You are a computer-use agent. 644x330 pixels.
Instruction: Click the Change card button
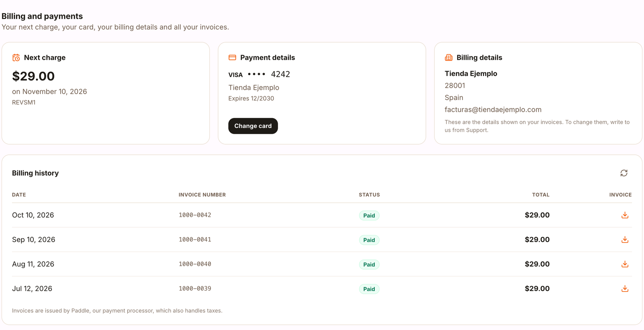pos(253,126)
